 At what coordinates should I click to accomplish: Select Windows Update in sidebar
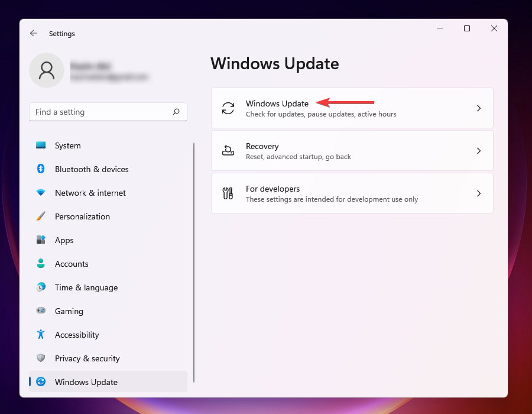pyautogui.click(x=108, y=381)
